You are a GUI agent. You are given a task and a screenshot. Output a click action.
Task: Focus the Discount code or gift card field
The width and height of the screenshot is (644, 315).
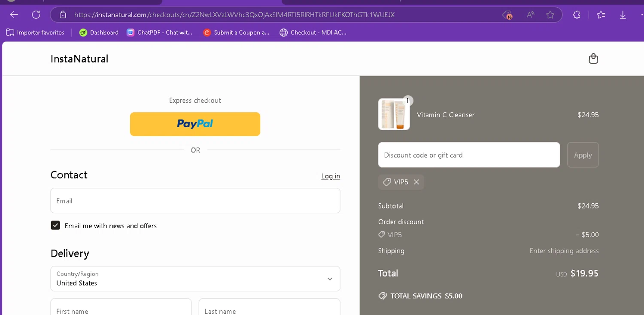pos(469,155)
